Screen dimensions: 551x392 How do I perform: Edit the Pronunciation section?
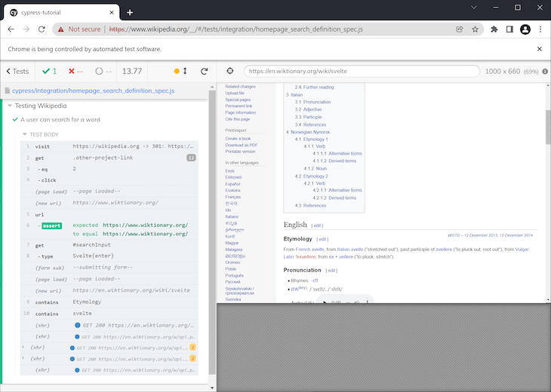331,271
